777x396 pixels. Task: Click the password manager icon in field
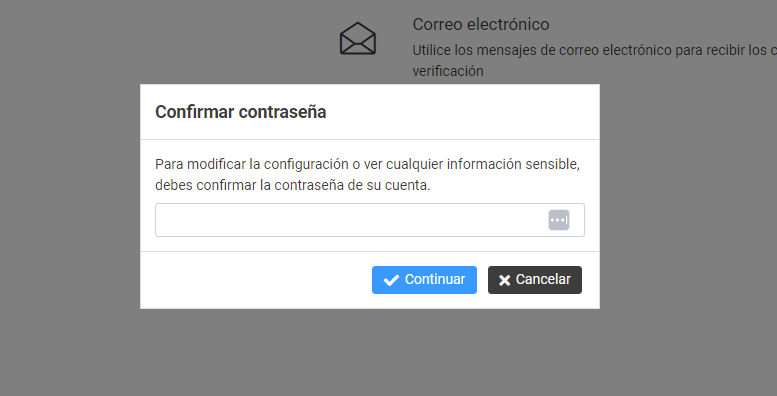coord(558,220)
